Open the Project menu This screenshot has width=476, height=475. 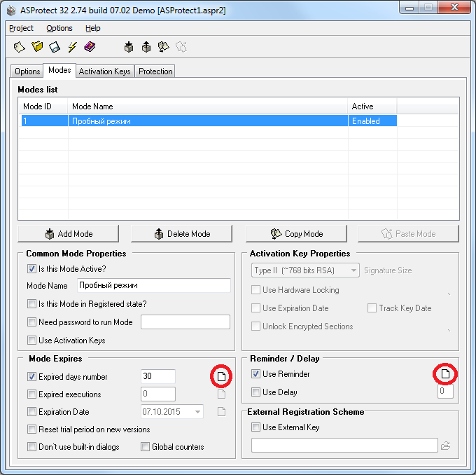pyautogui.click(x=21, y=28)
